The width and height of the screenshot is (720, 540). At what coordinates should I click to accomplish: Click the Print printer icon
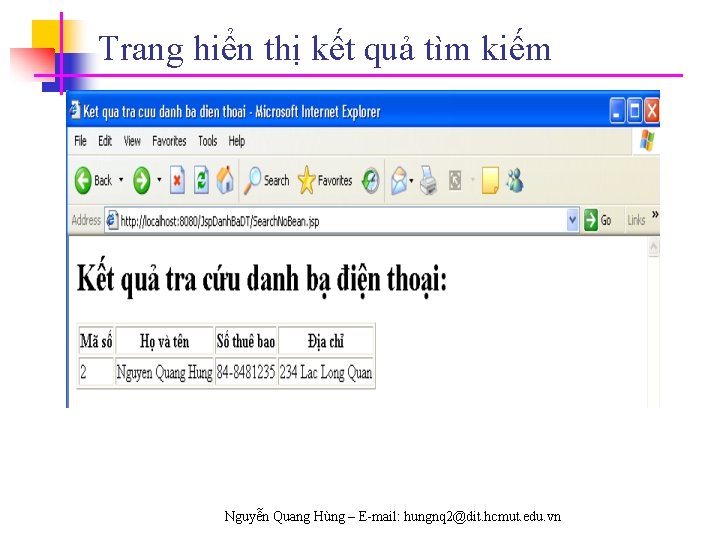(x=428, y=180)
